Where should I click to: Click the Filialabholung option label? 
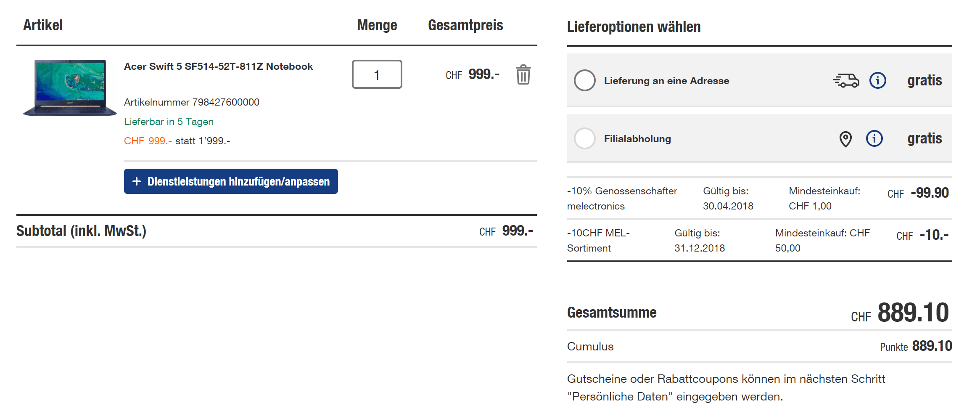[637, 139]
